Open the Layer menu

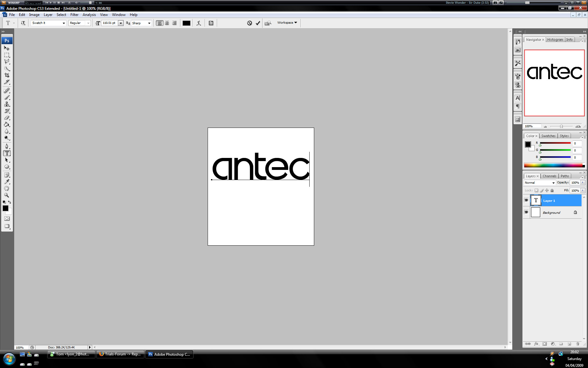pyautogui.click(x=48, y=15)
